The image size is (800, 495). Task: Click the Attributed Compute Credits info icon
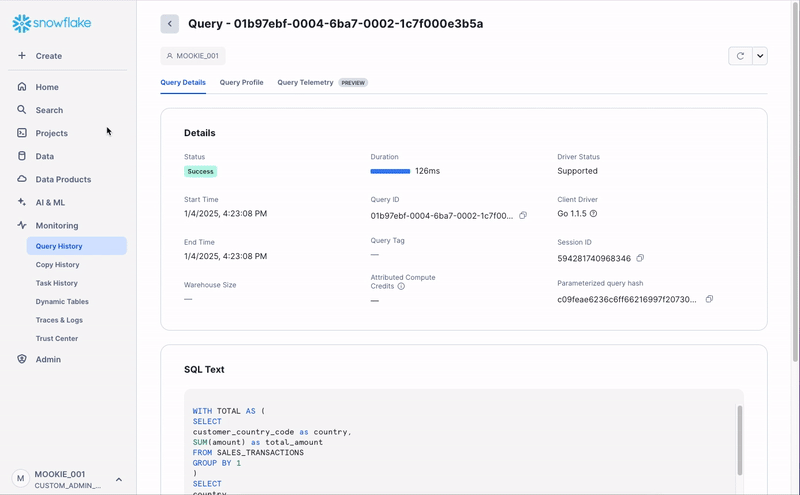401,286
